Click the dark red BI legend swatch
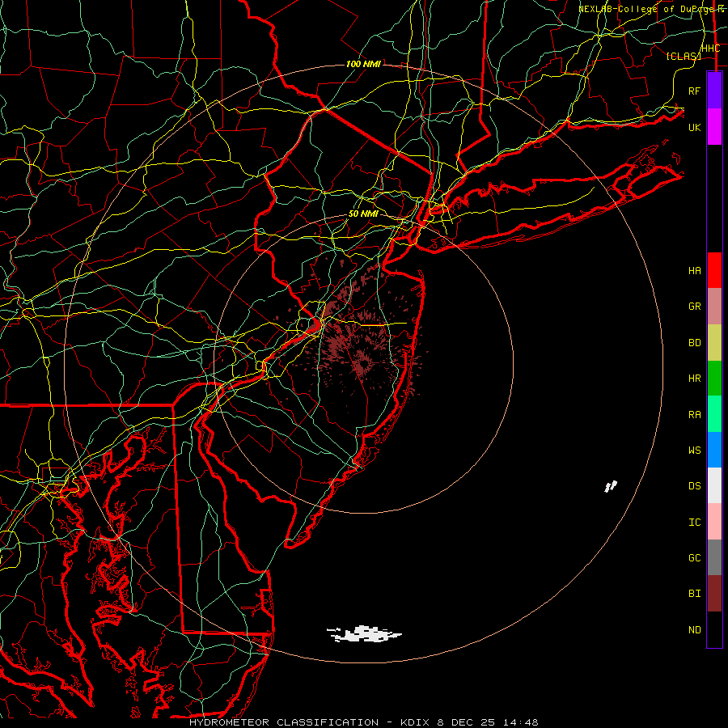728x728 pixels. (714, 594)
